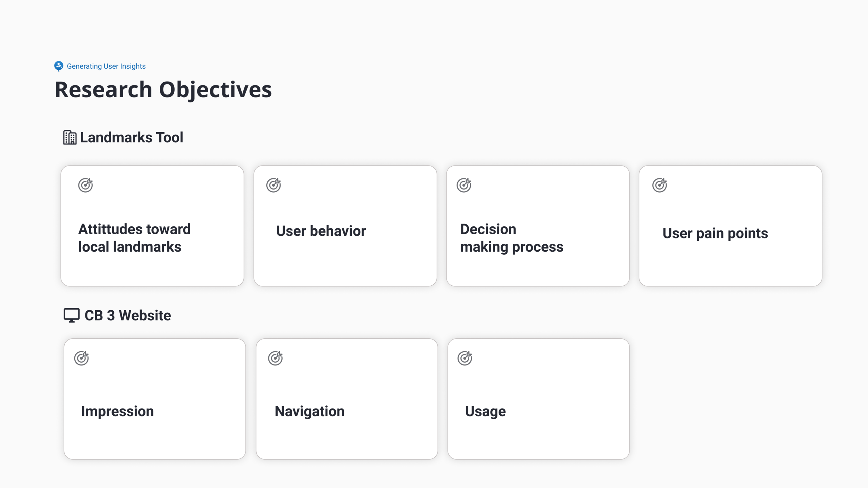The width and height of the screenshot is (868, 488).
Task: Open the Generating User Insights link
Action: pos(106,66)
